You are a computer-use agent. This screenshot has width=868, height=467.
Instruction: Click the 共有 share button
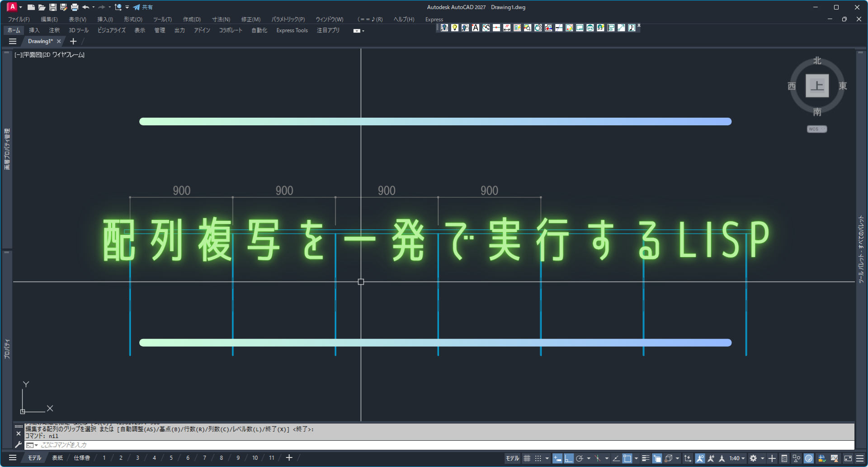[143, 7]
